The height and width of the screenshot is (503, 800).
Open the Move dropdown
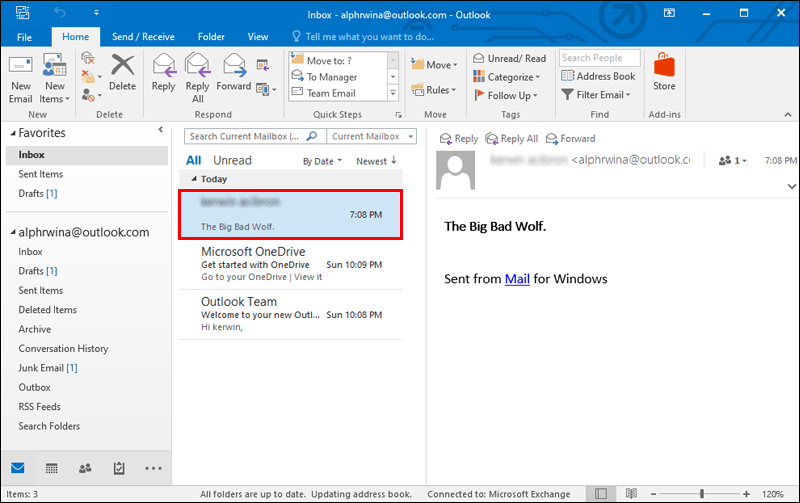point(434,65)
